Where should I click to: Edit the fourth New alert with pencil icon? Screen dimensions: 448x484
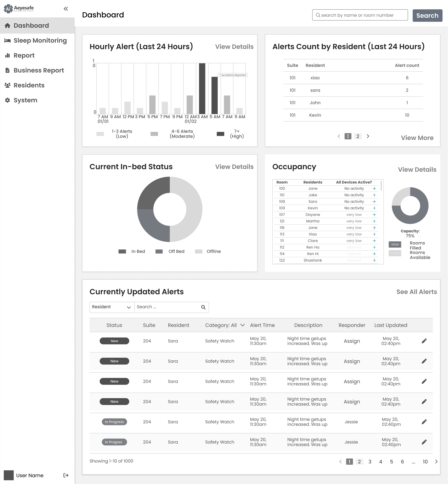424,401
